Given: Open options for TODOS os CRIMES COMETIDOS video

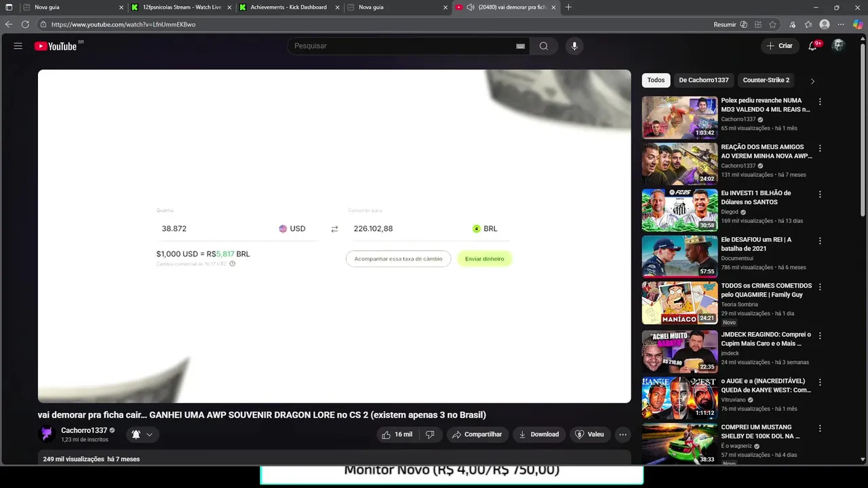Looking at the screenshot, I should pyautogui.click(x=820, y=287).
